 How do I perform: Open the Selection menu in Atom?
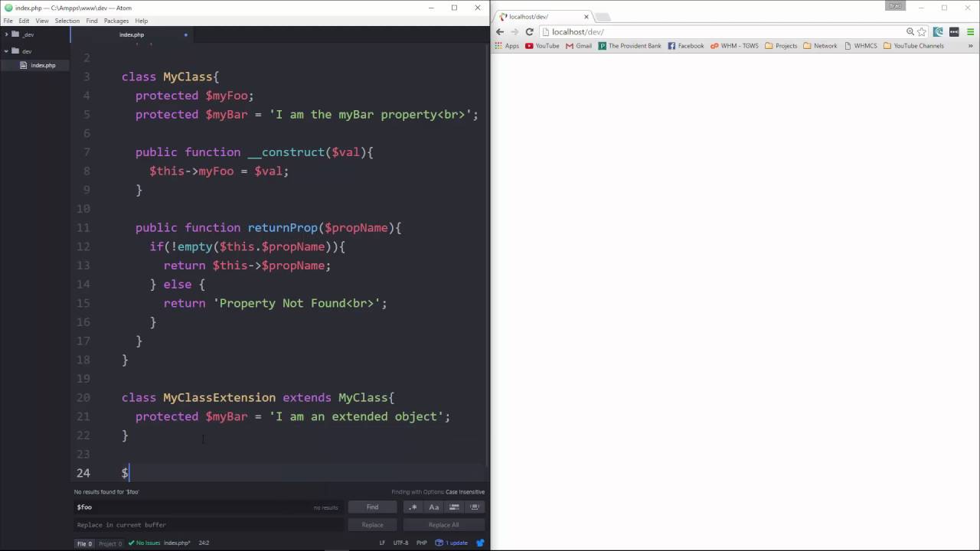click(x=67, y=21)
